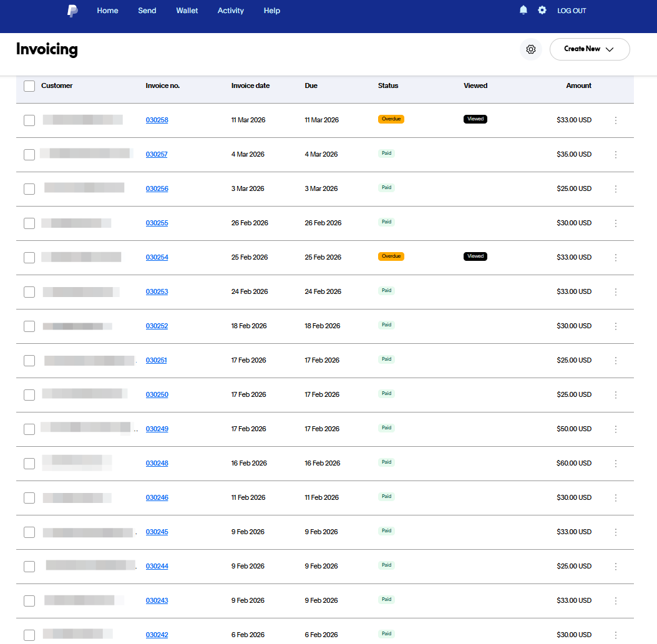Screen dimensions: 657x644
Task: Open invoicing settings gear beside Create New
Action: (x=531, y=49)
